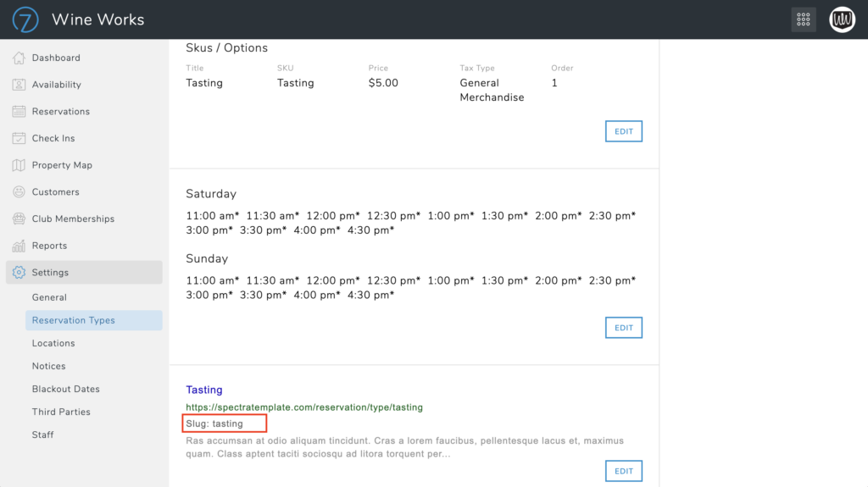Click the Club Memberships basket icon
The image size is (868, 487).
[x=19, y=219]
